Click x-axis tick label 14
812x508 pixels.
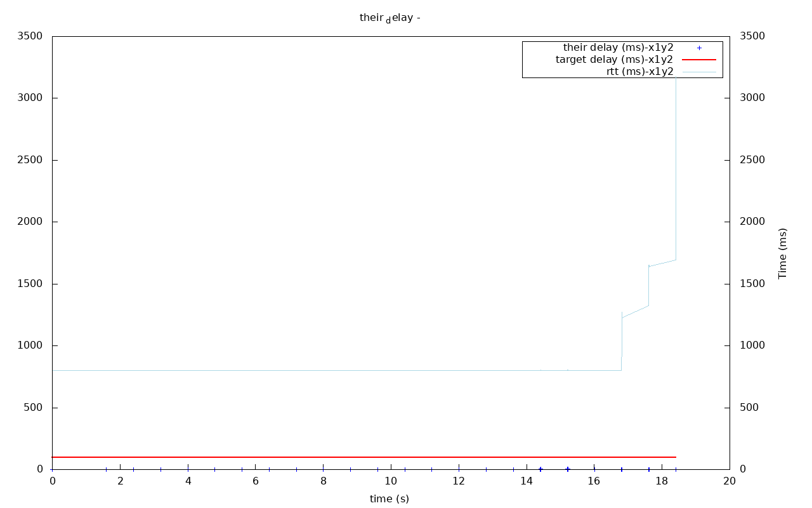[x=527, y=481]
